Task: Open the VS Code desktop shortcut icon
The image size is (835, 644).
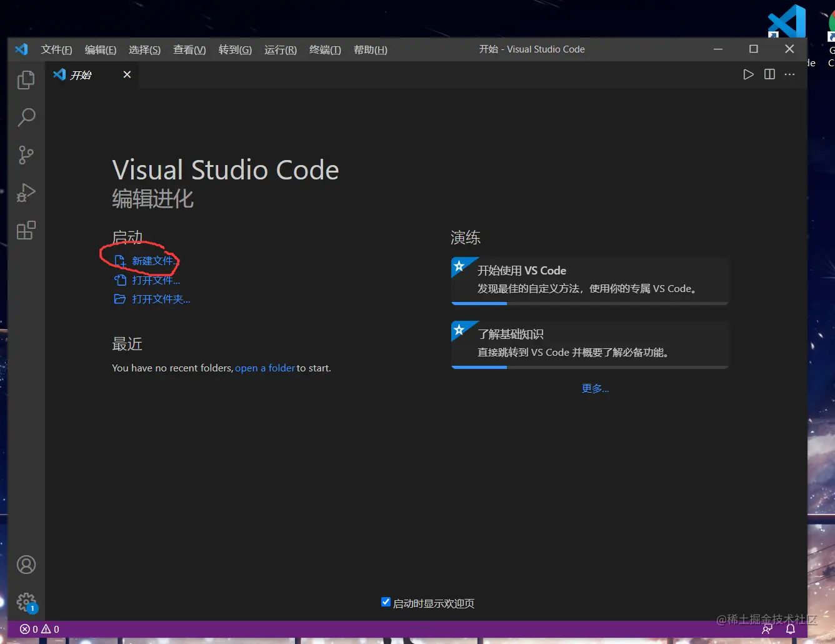Action: [787, 22]
